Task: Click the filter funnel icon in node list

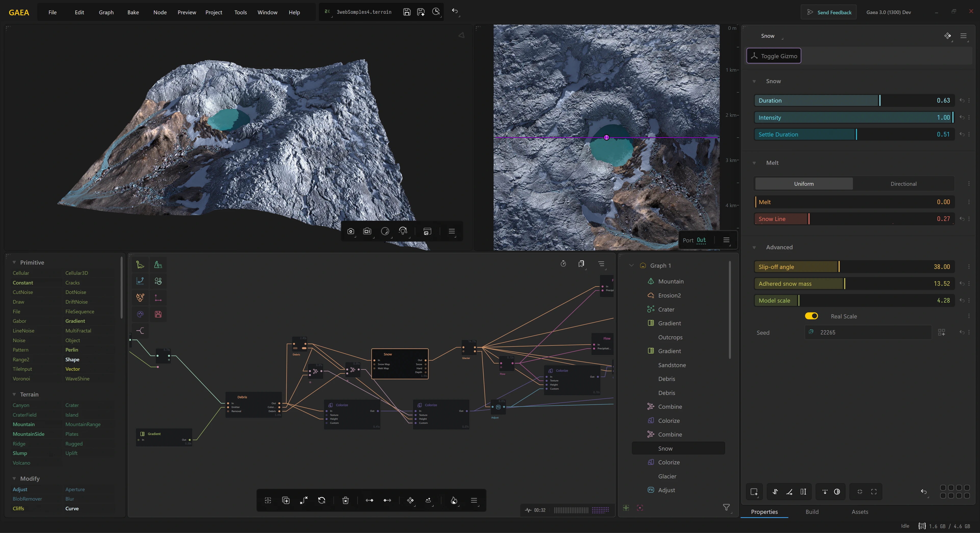Action: coord(726,507)
